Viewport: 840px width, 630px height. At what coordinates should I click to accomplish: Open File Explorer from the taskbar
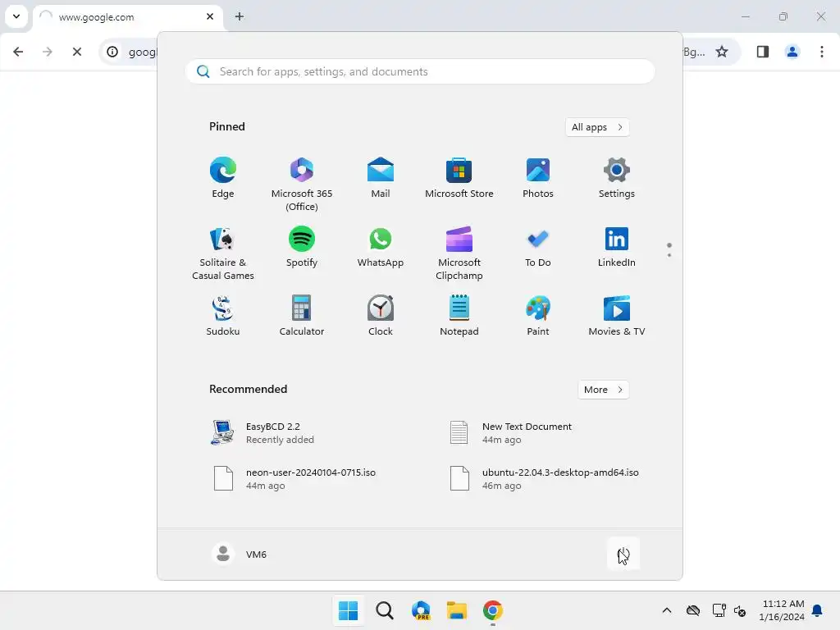coord(457,610)
